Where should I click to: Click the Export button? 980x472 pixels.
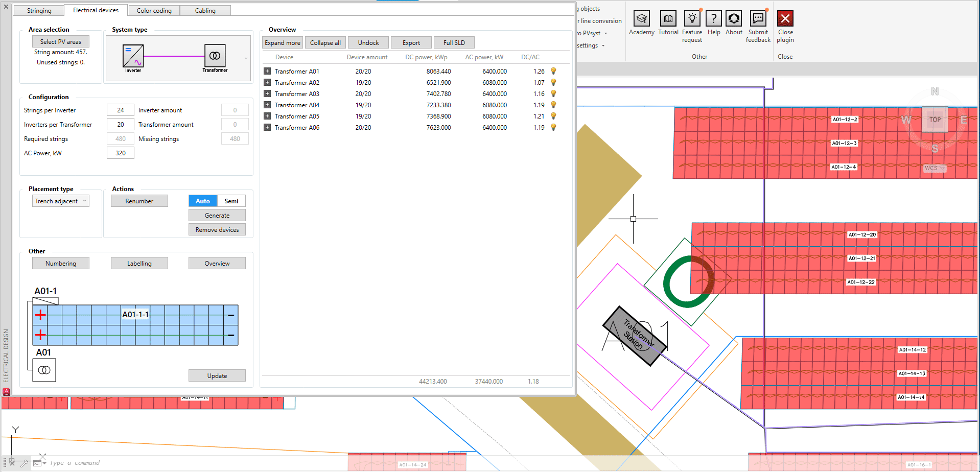click(411, 42)
